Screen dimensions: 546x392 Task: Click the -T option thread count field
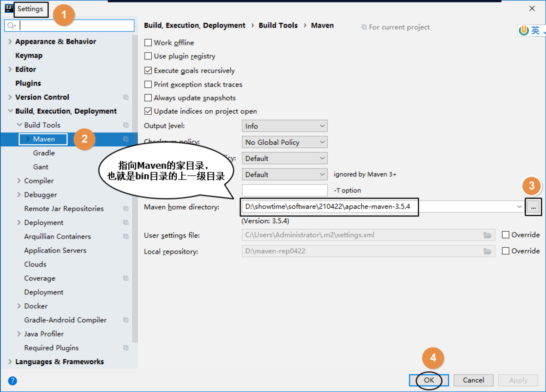click(x=285, y=190)
